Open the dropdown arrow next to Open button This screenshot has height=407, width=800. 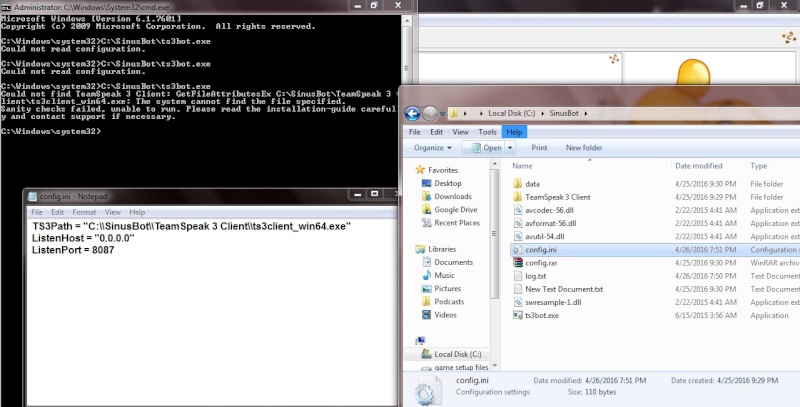click(x=510, y=148)
